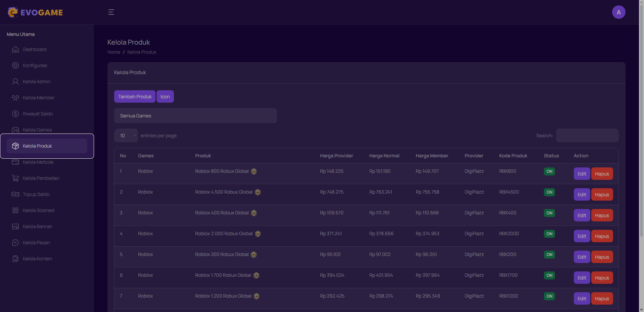This screenshot has height=312, width=644.
Task: Click the Kelola Admin person icon
Action: point(15,82)
